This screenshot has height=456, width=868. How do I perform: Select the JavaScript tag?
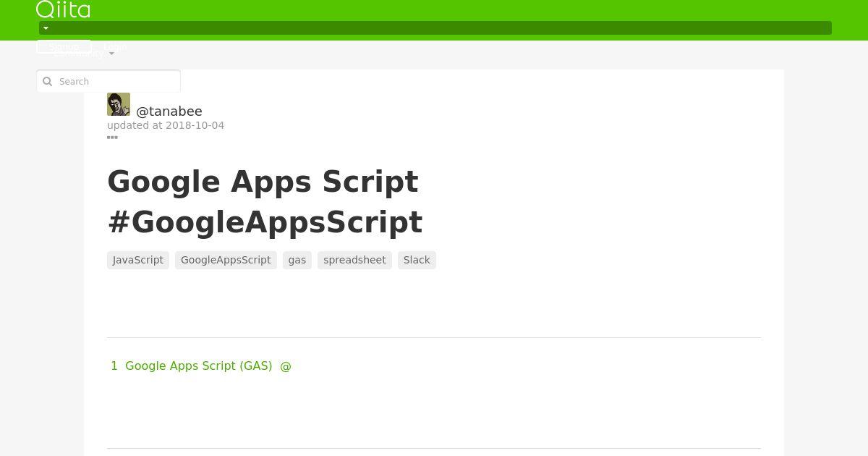click(x=138, y=260)
